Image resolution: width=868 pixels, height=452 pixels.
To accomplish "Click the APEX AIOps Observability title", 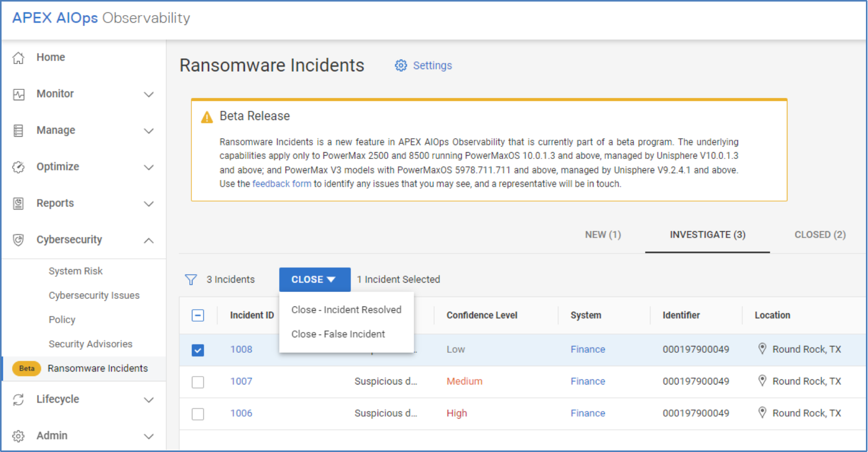I will (x=101, y=18).
